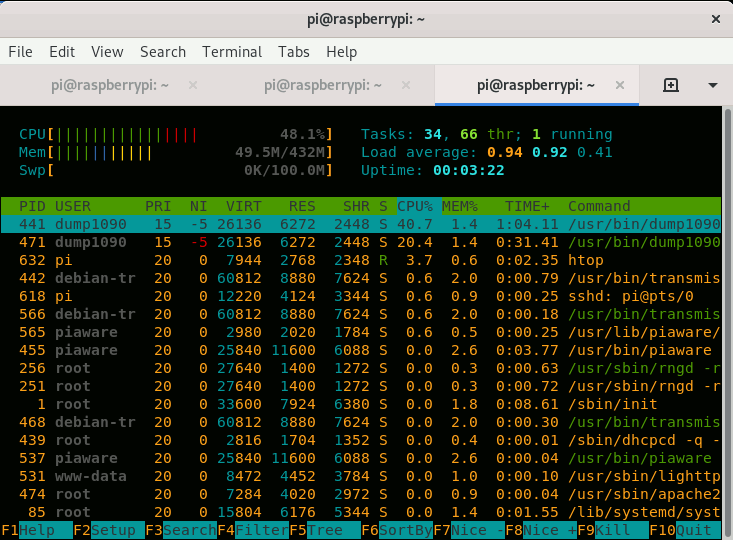Select process row PID 565 piaware
Screen dimensions: 733x540
(361, 332)
